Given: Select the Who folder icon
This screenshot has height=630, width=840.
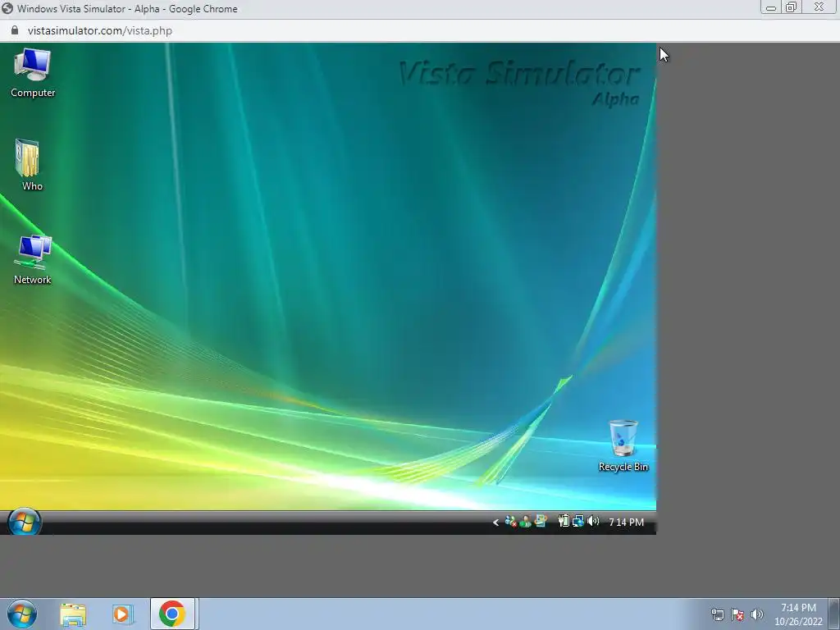Looking at the screenshot, I should [30, 166].
